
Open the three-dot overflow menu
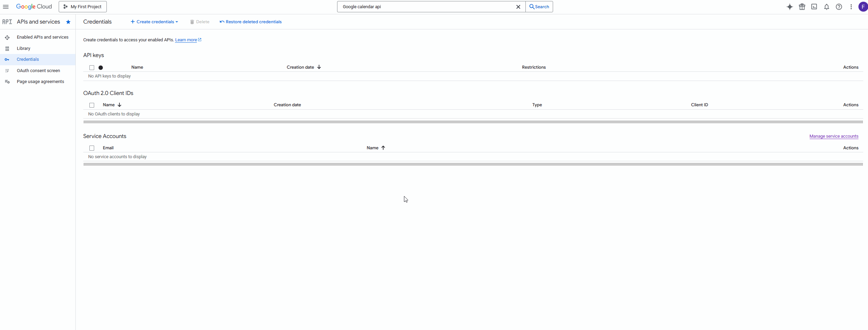coord(851,6)
